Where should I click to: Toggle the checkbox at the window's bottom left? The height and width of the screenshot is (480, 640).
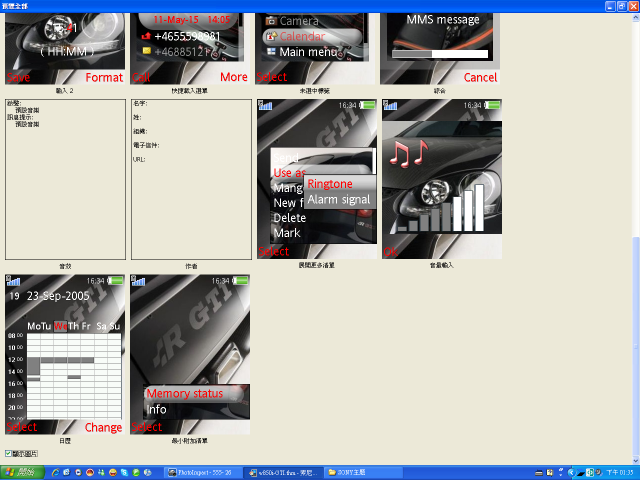tap(8, 453)
